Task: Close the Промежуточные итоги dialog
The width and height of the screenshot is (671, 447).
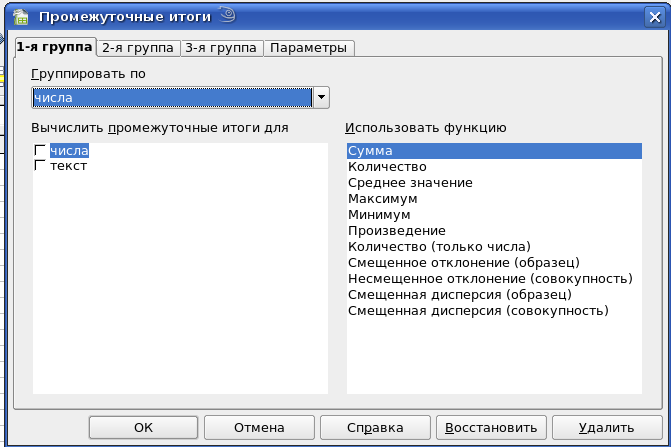Action: click(x=655, y=17)
